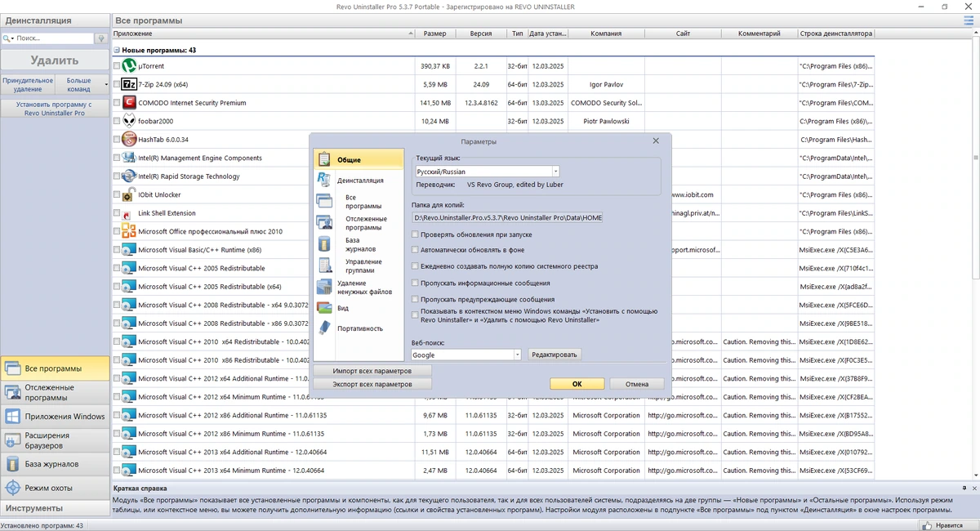This screenshot has width=980, height=531.
Task: Sort by the Компания column header
Action: pos(607,33)
